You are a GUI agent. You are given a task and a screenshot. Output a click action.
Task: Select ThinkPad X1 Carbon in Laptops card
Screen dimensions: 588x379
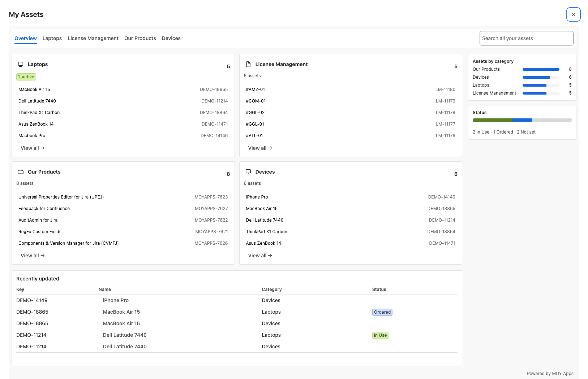click(x=123, y=113)
